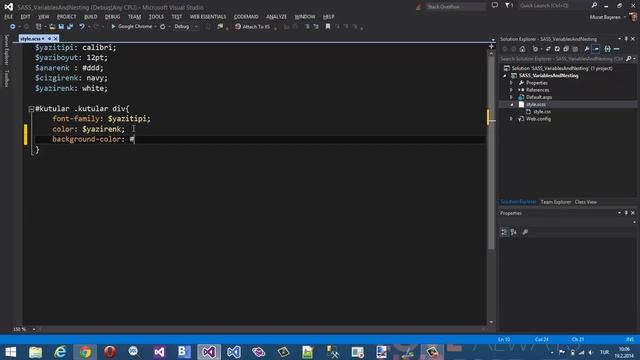Viewport: 640px width, 360px height.
Task: Click the Categorized view icon in Properties
Action: 504,232
